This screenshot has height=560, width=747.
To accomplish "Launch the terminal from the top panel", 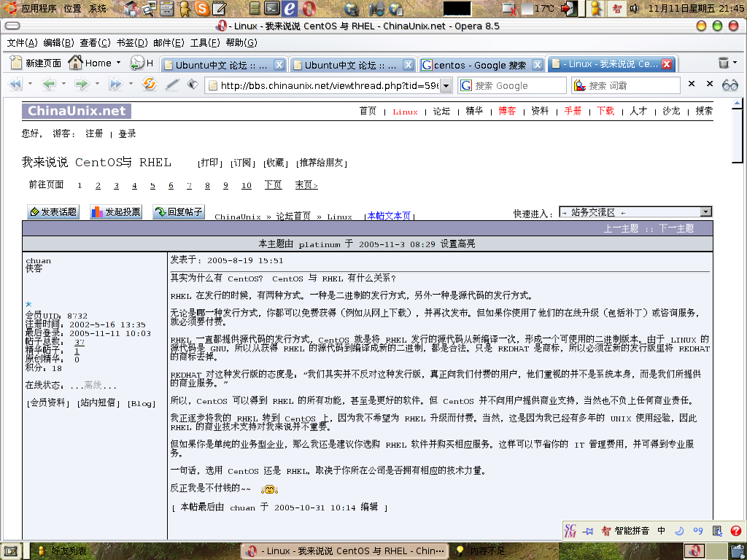I will [272, 8].
